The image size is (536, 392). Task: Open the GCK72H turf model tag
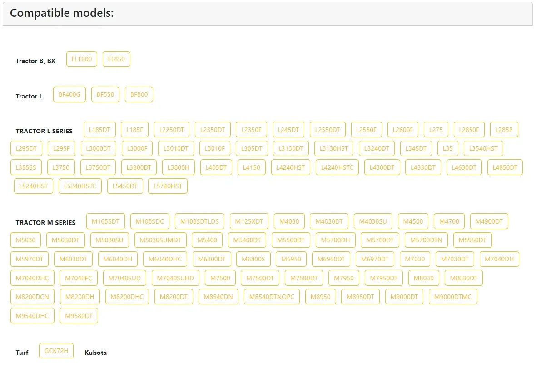coord(56,351)
